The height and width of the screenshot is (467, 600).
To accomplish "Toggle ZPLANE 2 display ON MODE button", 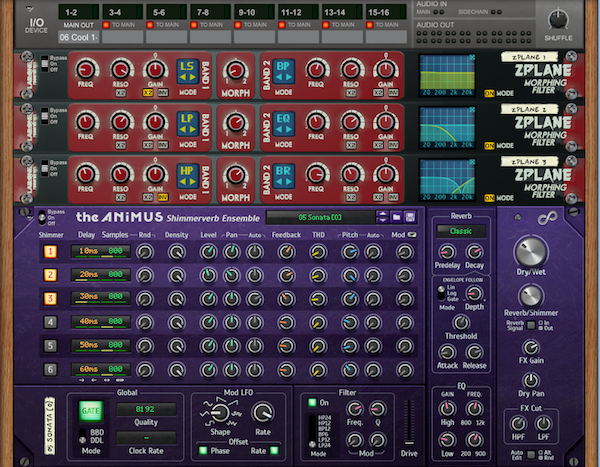I will tap(489, 146).
